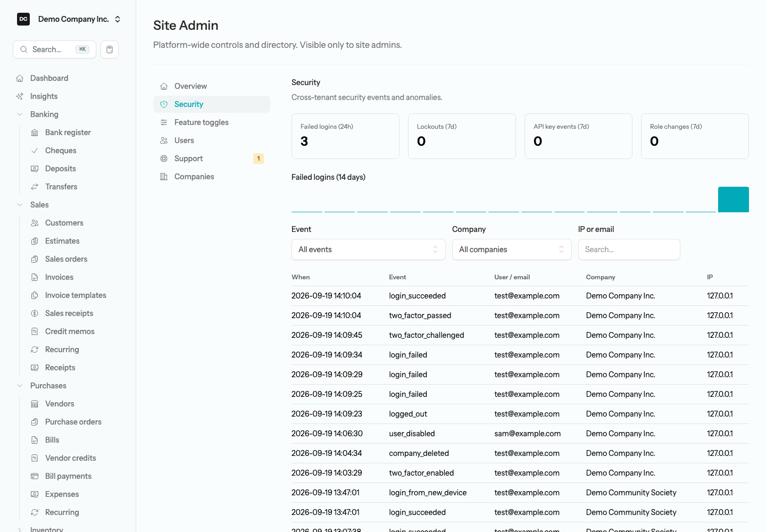Open Invoices in the sidebar

[x=59, y=277]
